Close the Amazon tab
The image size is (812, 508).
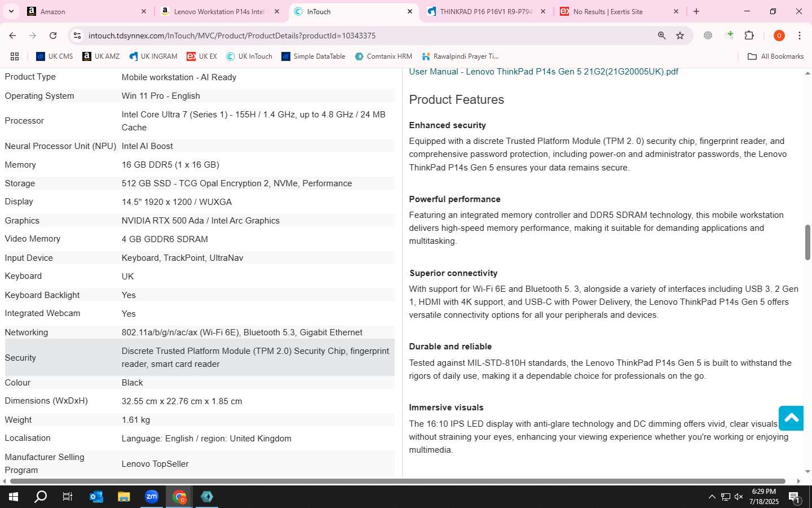143,11
